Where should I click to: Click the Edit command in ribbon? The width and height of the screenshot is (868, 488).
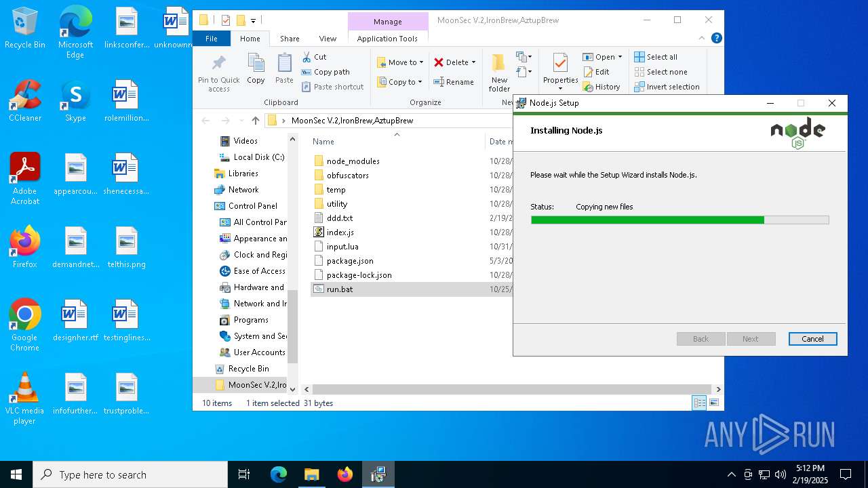tap(596, 72)
